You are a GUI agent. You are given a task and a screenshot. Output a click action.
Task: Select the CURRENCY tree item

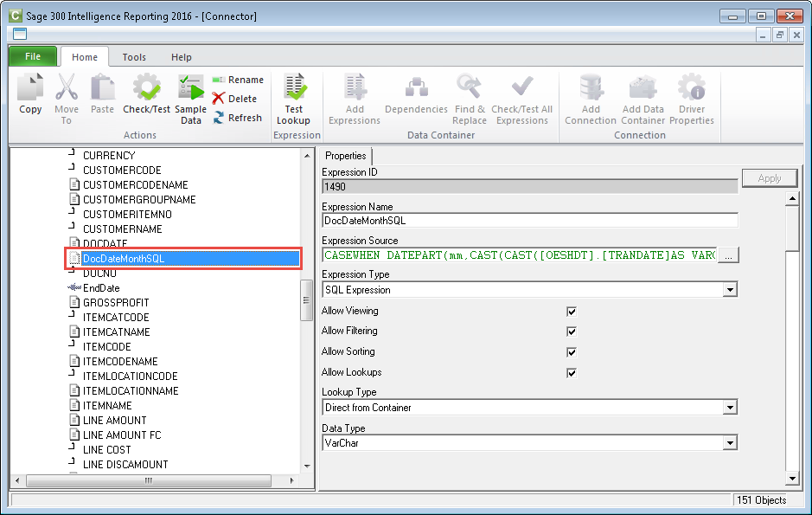109,156
